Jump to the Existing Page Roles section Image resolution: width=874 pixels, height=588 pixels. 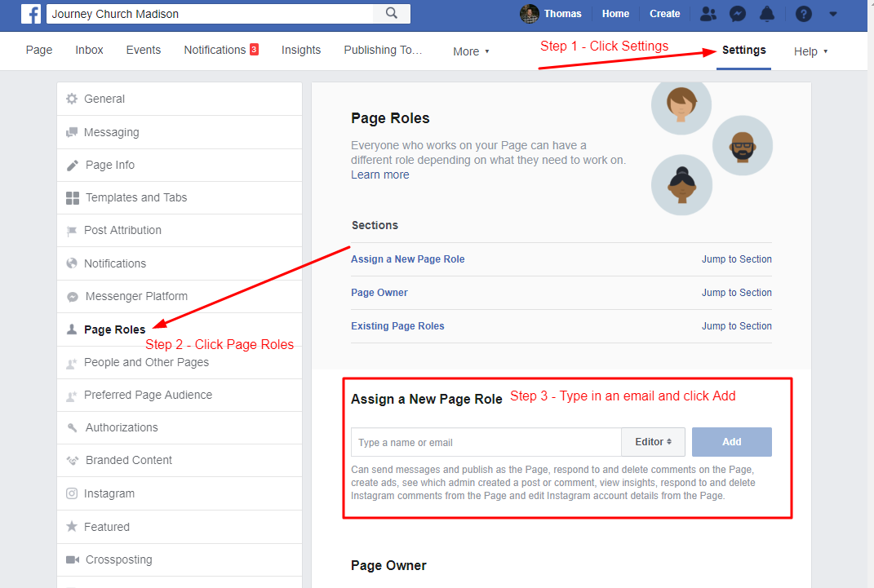[397, 325]
